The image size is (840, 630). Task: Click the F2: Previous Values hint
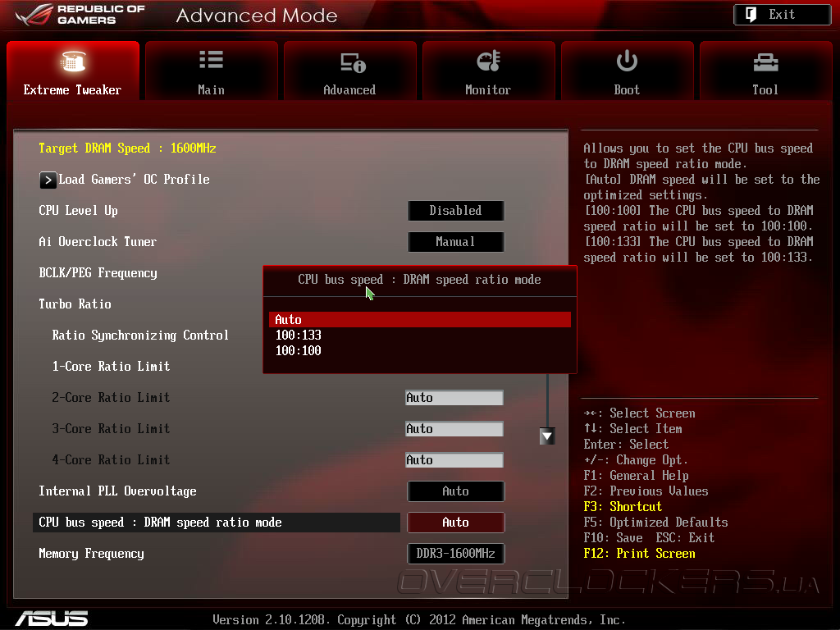(646, 491)
